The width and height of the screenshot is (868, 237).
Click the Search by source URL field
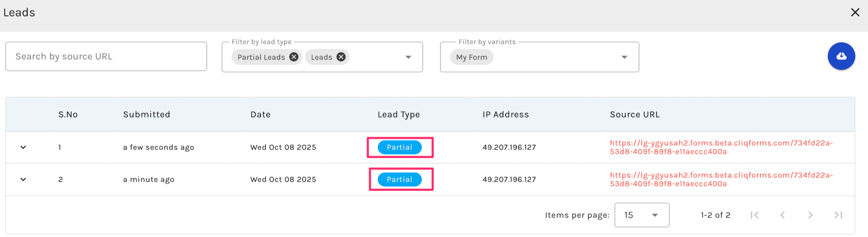[x=106, y=56]
